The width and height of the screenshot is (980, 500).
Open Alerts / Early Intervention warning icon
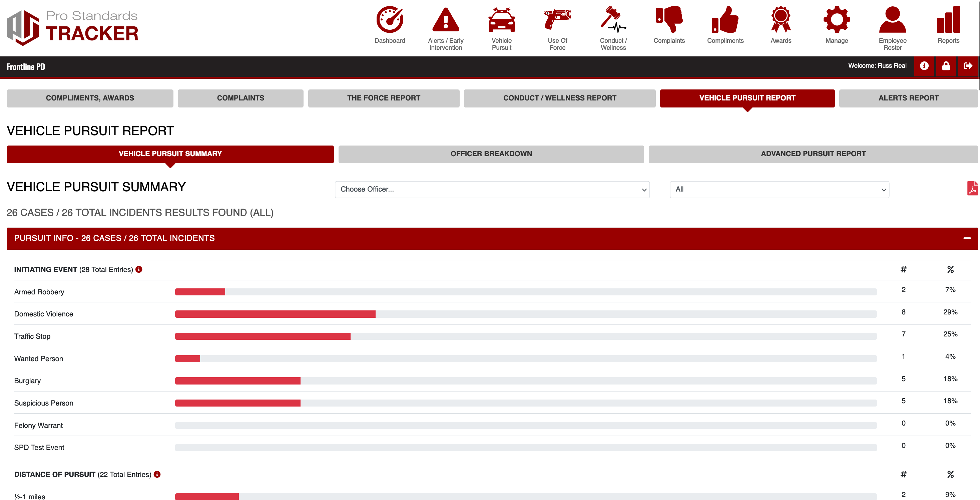click(446, 20)
